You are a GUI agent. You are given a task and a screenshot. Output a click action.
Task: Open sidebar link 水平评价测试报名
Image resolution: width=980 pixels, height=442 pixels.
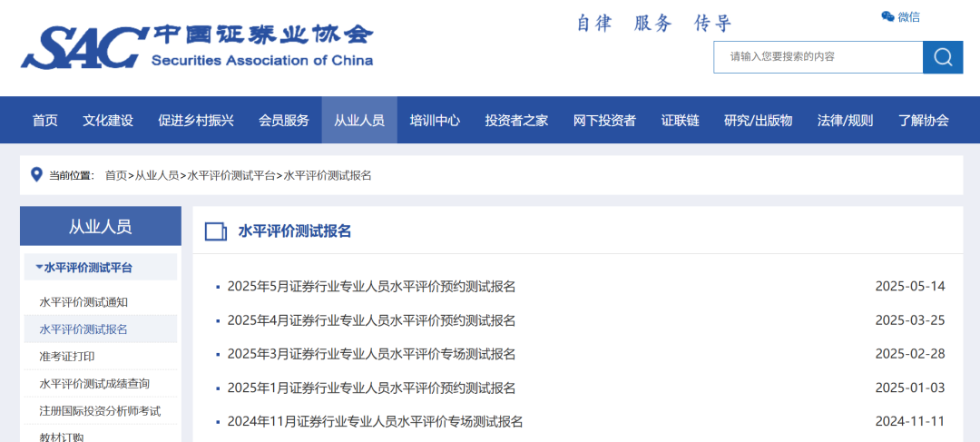coord(83,329)
